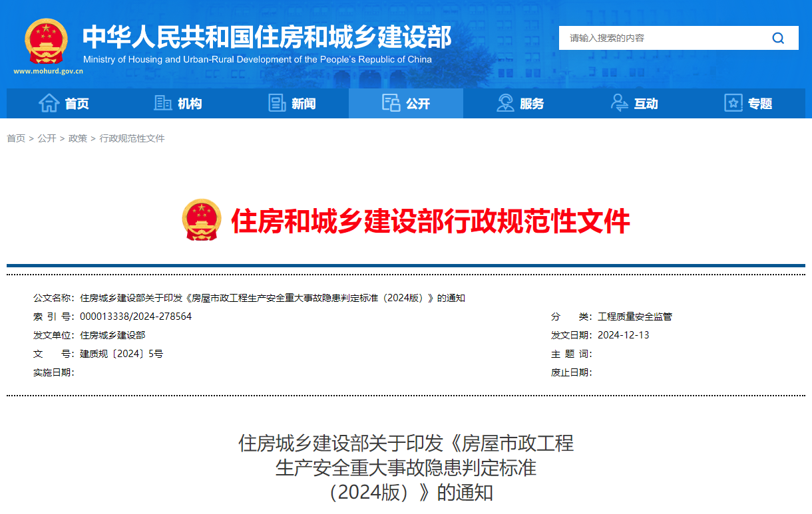Screen dimensions: 812x514
Task: Click the 公开 breadcrumb link
Action: [x=46, y=138]
